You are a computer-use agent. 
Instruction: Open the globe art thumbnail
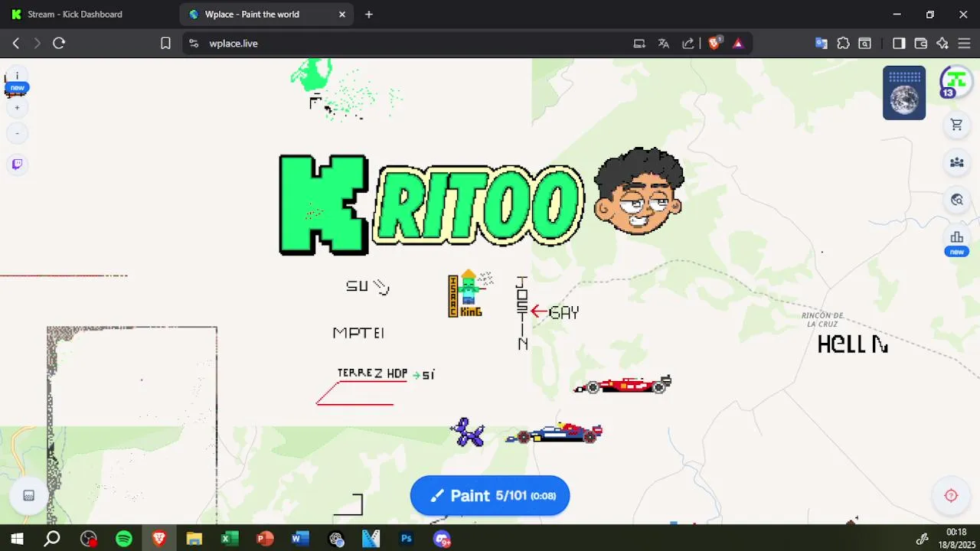(x=904, y=93)
